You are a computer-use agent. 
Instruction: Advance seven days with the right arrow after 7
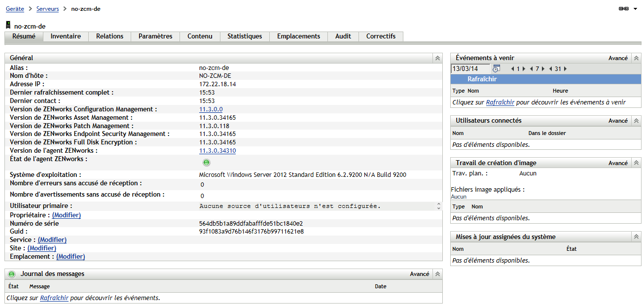(543, 69)
